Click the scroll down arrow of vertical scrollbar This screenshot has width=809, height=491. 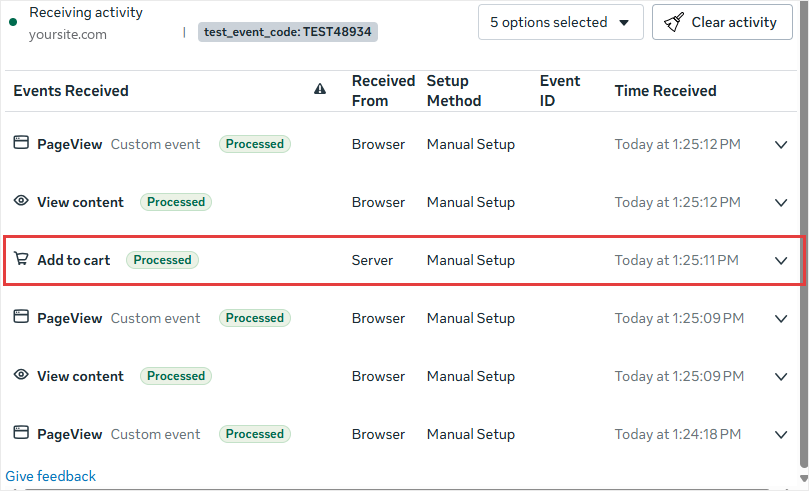(x=804, y=478)
